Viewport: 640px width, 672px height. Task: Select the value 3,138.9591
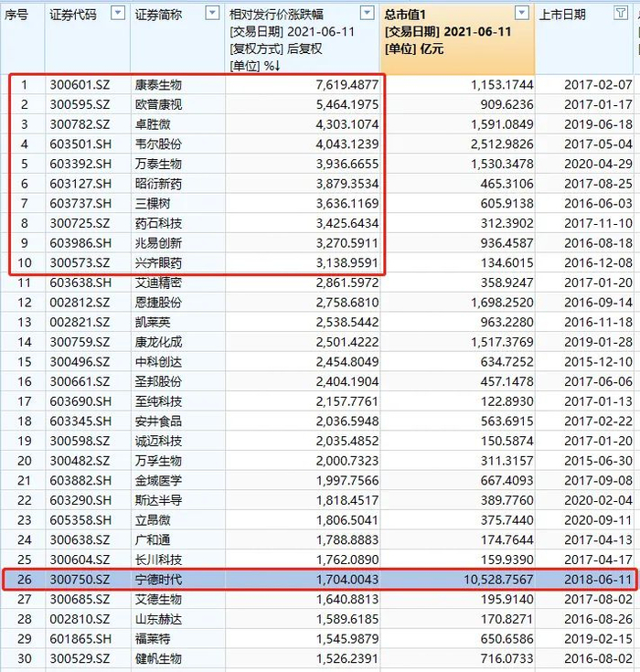tap(347, 262)
